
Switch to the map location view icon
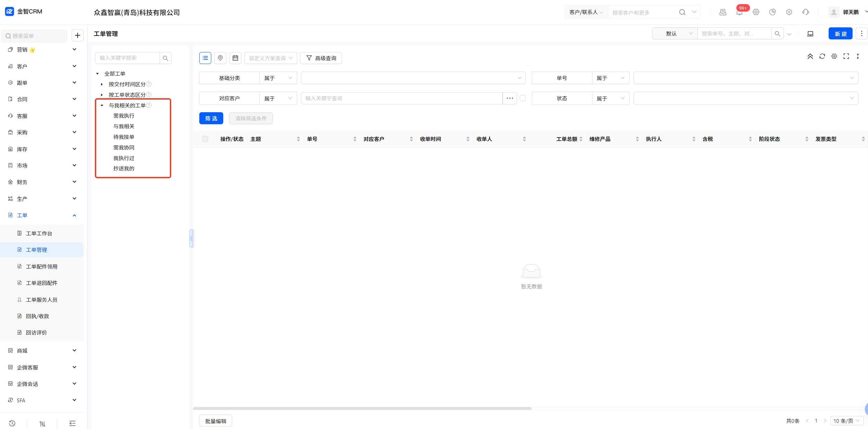click(220, 58)
